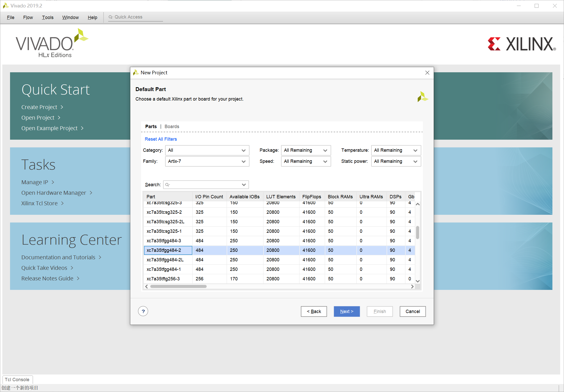The width and height of the screenshot is (564, 392).
Task: Open the Family dropdown showing Artix-7
Action: (x=207, y=162)
